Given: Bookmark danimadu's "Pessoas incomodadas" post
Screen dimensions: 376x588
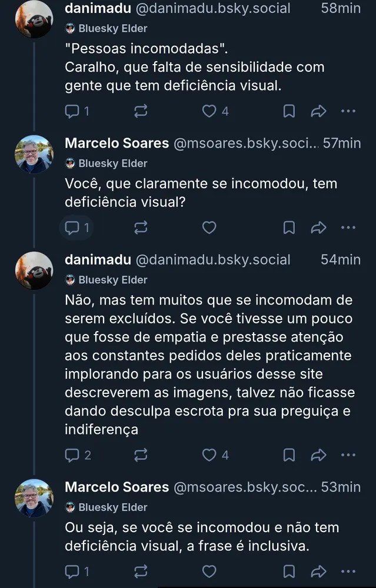Looking at the screenshot, I should tap(289, 111).
